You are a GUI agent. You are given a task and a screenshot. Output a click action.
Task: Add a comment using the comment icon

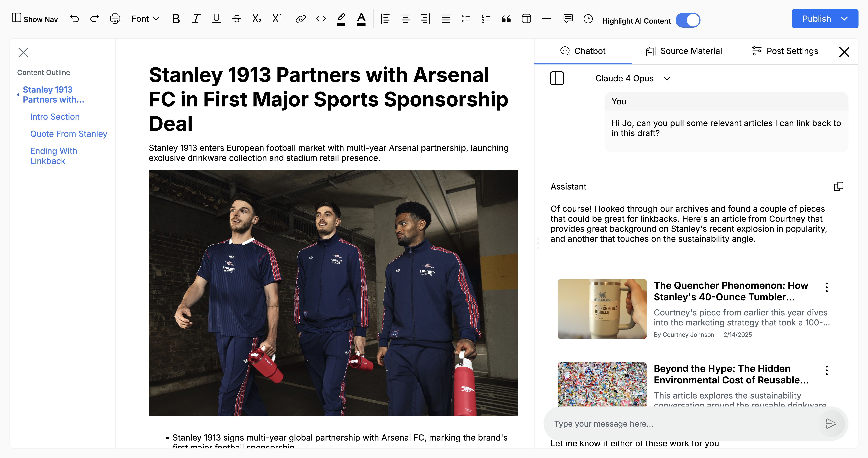click(568, 18)
